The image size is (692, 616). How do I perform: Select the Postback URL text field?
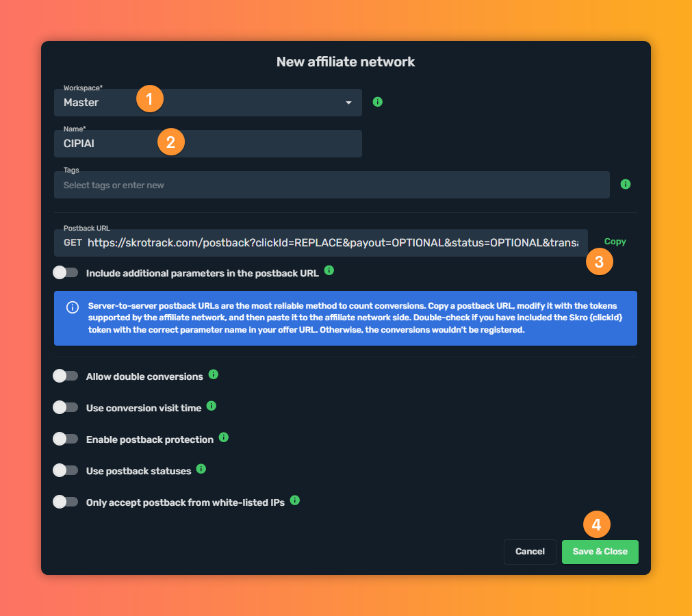click(x=321, y=243)
